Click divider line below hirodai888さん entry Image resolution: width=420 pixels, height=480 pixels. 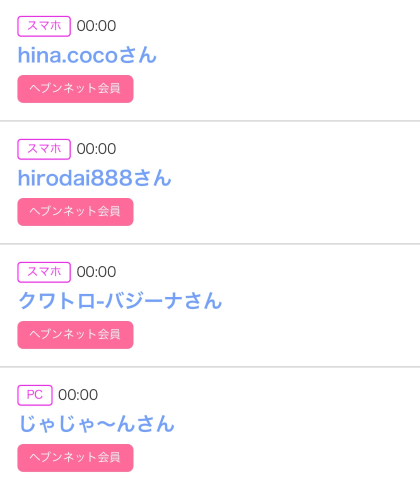coord(210,244)
